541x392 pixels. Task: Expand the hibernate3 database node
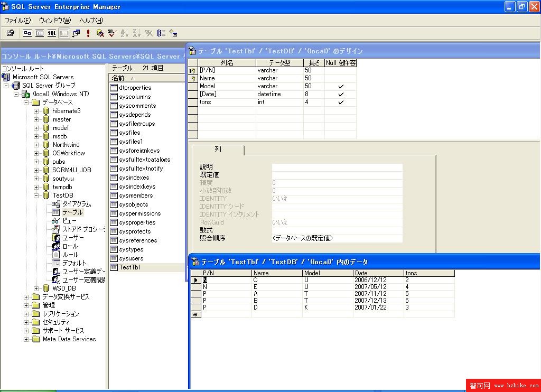coord(36,111)
